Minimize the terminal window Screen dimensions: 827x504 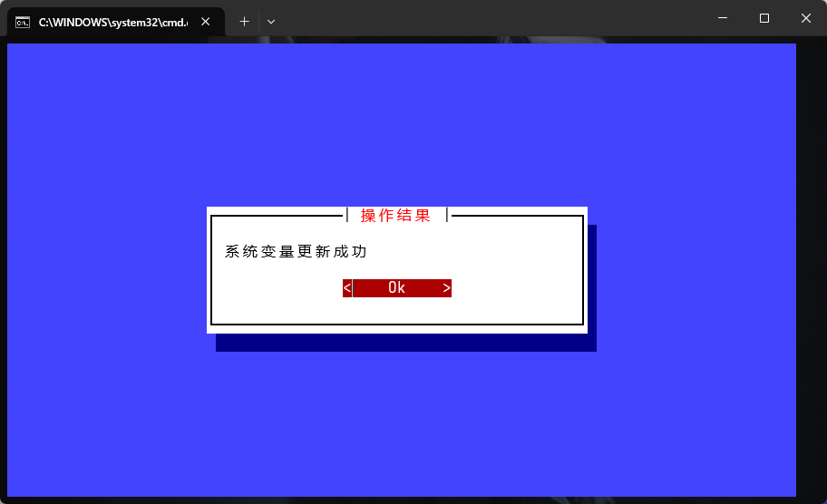tap(723, 18)
